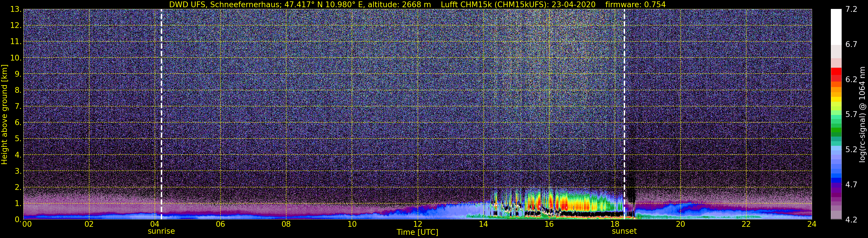Click the height axis tick label '1.'
The width and height of the screenshot is (868, 238).
[x=18, y=203]
